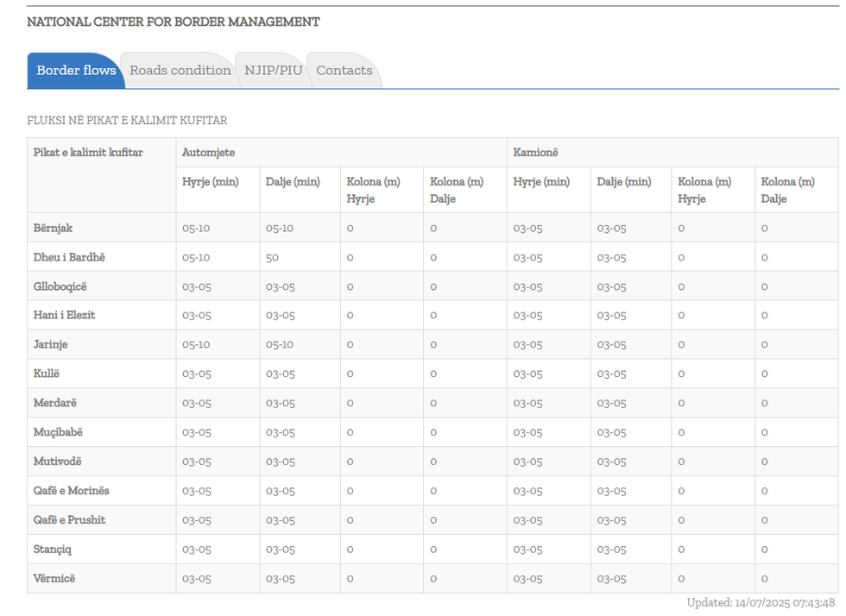Click the Automjete column group header
This screenshot has width=846, height=616.
(x=208, y=153)
